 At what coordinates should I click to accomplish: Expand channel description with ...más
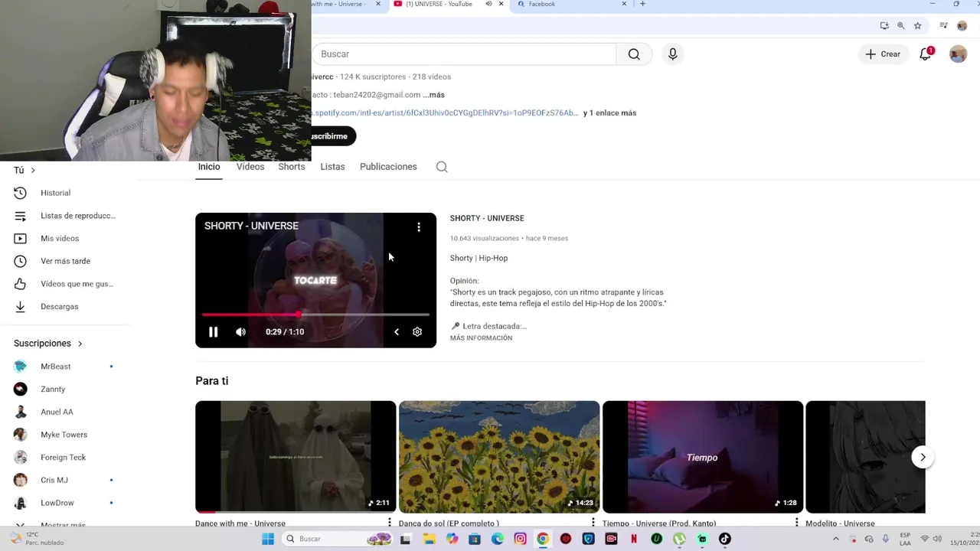coord(434,95)
